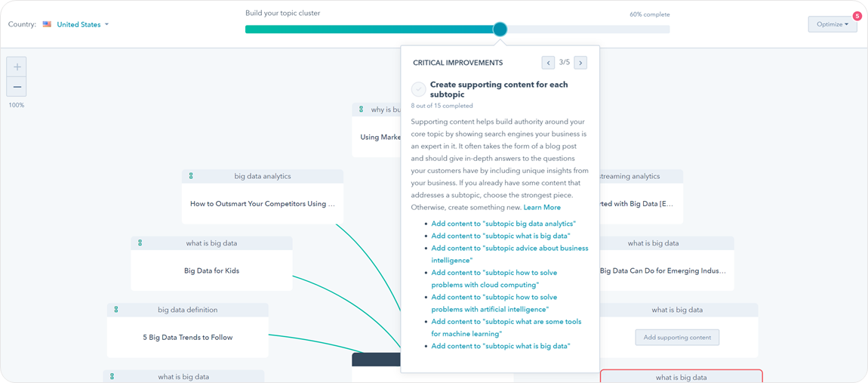Click link icon on big data definition card
This screenshot has width=868, height=383.
click(116, 310)
